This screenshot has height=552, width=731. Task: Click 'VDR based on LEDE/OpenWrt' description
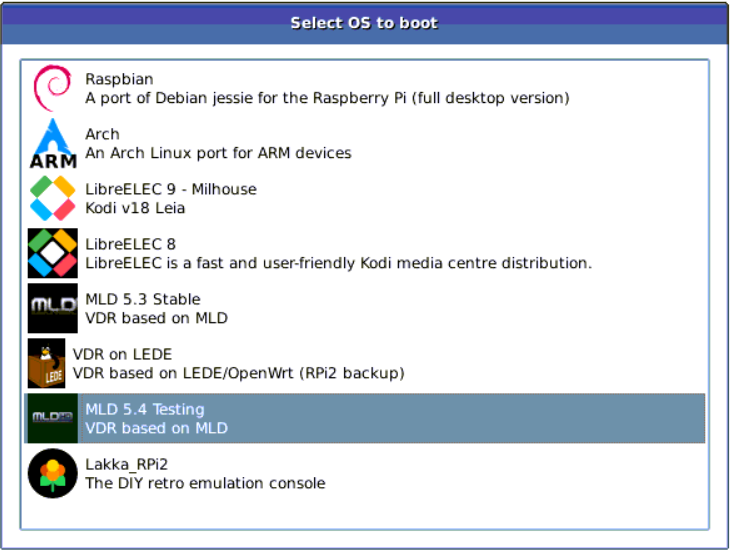[x=239, y=373]
